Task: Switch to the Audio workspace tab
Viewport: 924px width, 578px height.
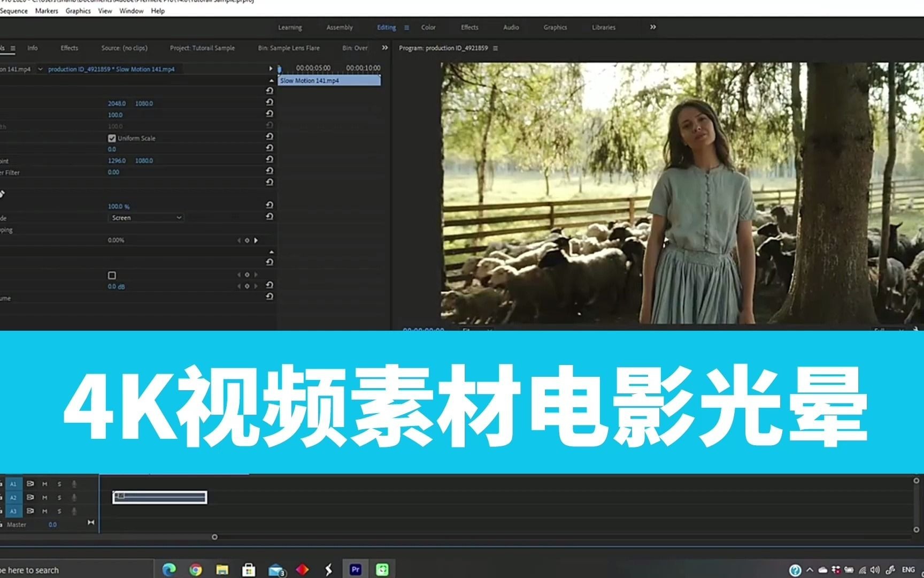Action: click(511, 27)
